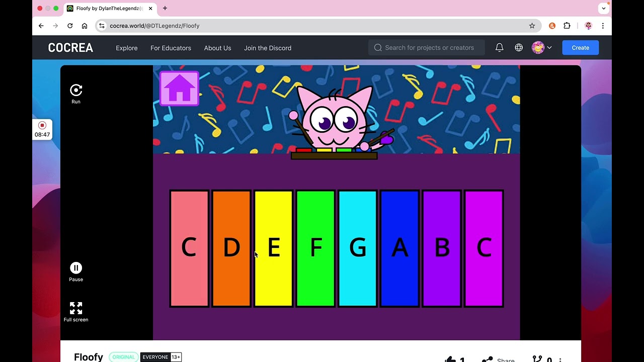The height and width of the screenshot is (362, 644).
Task: Open a new browser tab
Action: [x=165, y=8]
